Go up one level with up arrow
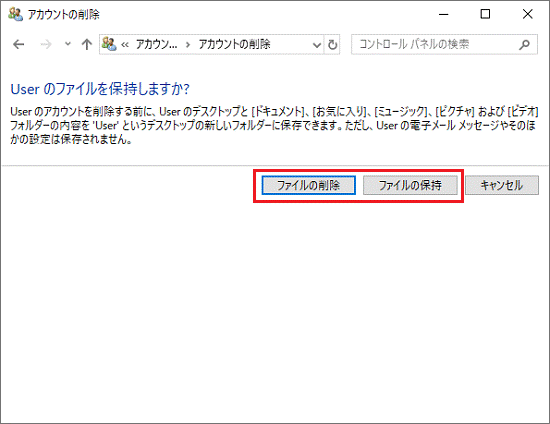 (x=87, y=45)
